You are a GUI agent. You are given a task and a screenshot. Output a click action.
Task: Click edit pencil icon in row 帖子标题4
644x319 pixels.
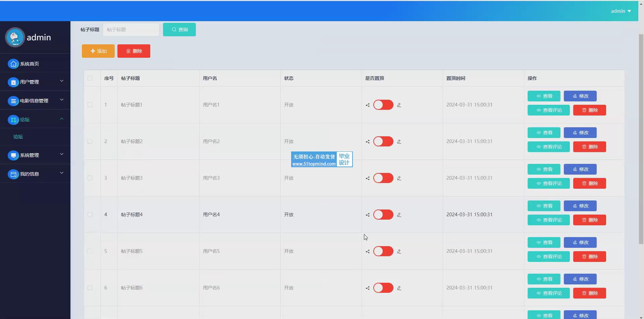pyautogui.click(x=399, y=215)
